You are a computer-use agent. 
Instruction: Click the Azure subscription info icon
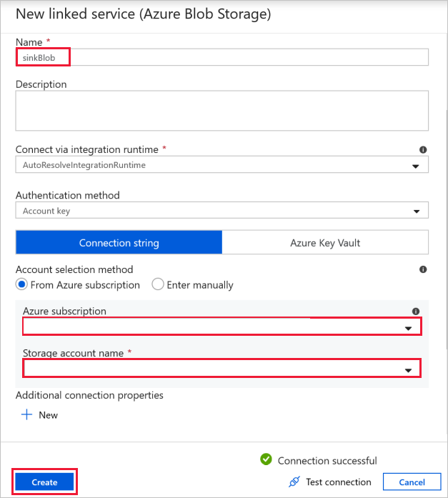click(x=416, y=312)
